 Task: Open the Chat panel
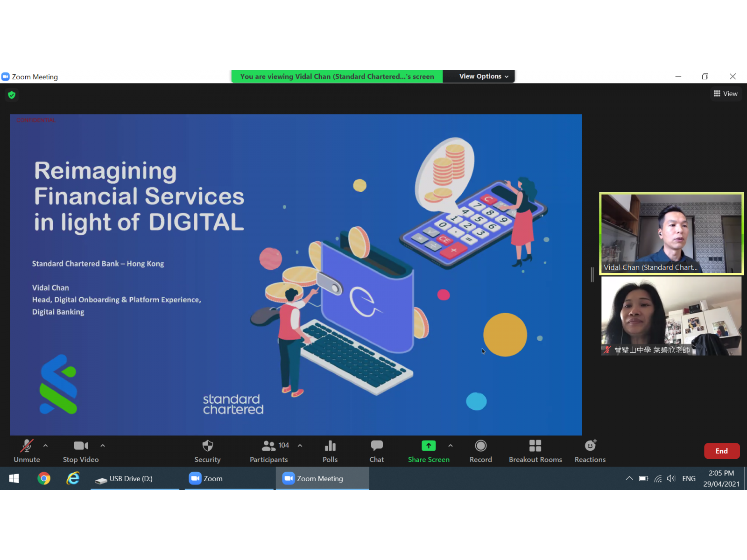377,451
